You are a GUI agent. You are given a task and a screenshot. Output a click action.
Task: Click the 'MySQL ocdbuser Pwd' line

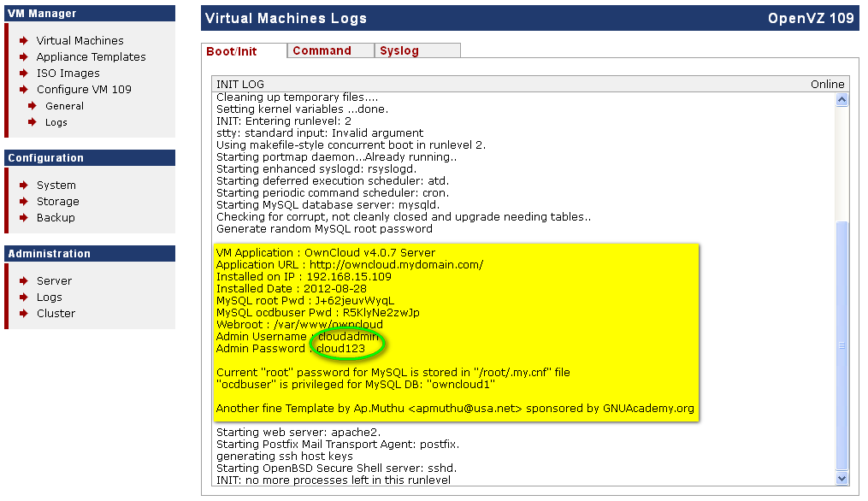[x=318, y=313]
